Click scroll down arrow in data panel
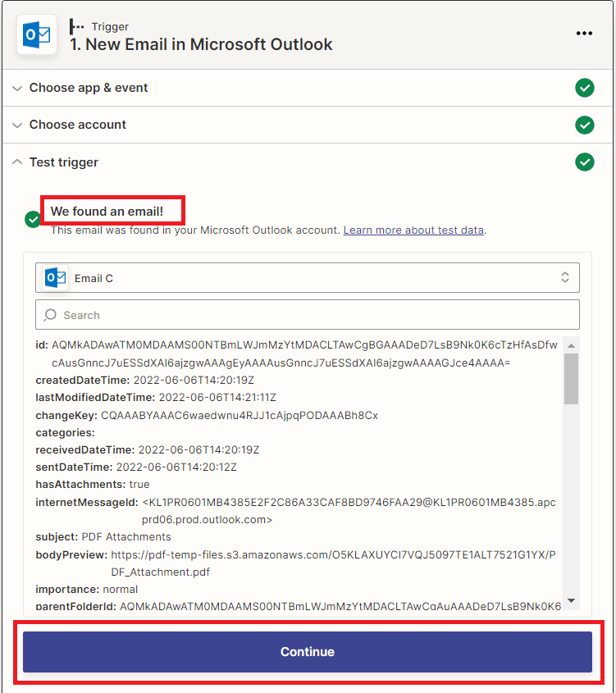This screenshot has height=693, width=616. [x=571, y=601]
